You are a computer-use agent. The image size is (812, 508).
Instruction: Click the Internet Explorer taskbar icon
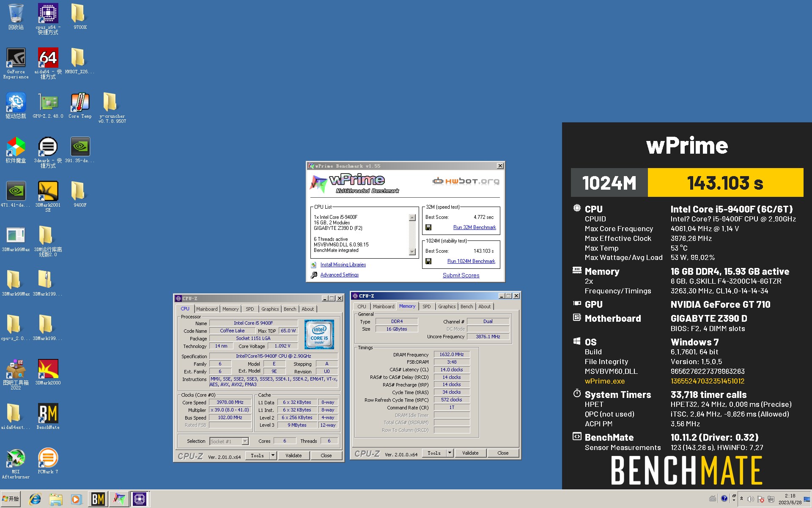(x=35, y=500)
